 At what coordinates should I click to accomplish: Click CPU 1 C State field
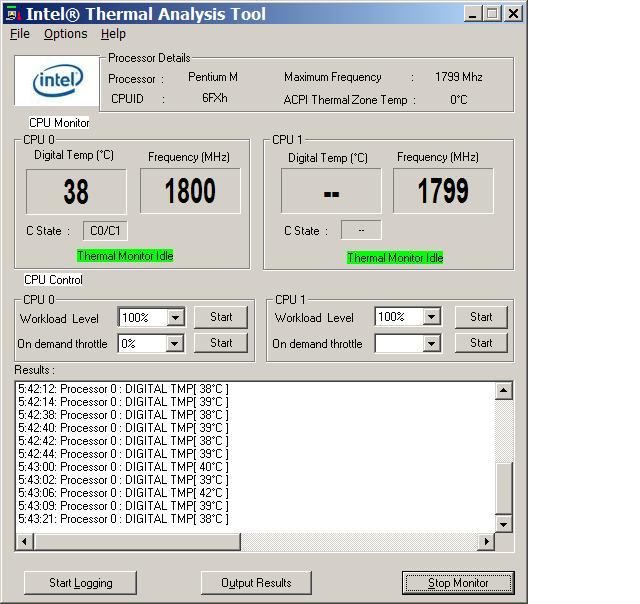click(361, 230)
